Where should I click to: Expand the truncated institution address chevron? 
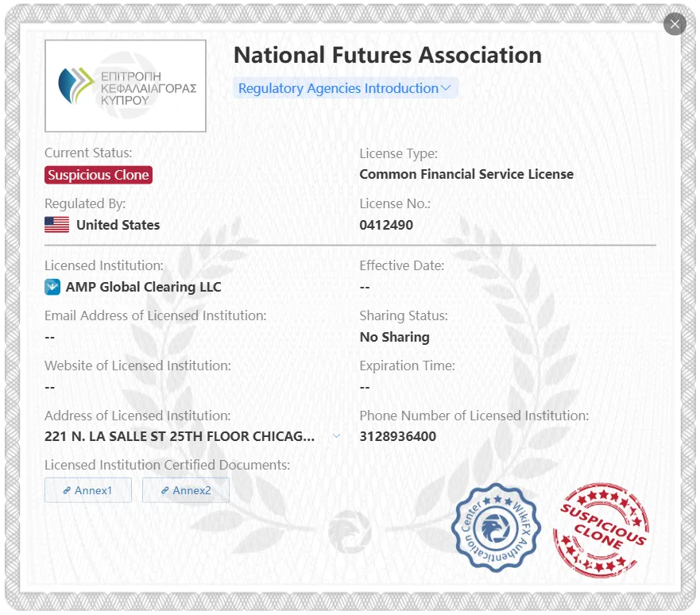coord(337,436)
